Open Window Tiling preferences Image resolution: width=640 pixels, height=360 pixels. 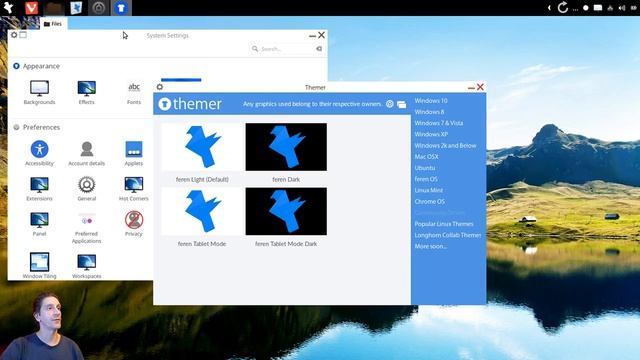39,265
